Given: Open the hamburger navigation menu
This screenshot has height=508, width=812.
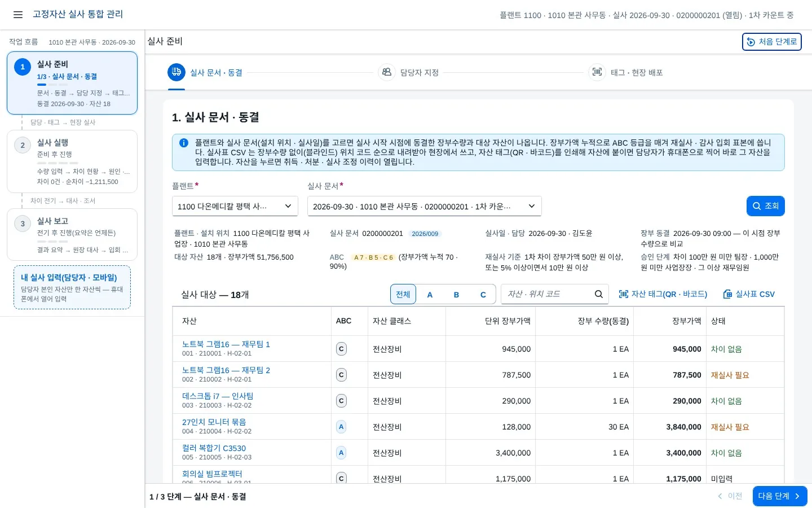Looking at the screenshot, I should (x=18, y=15).
